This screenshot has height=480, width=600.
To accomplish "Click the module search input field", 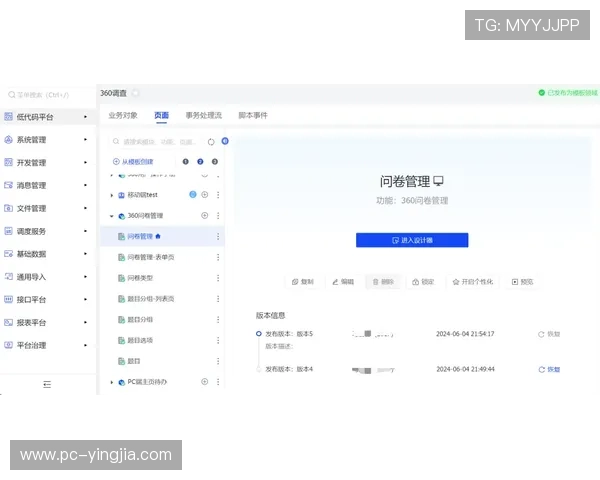I will point(156,142).
